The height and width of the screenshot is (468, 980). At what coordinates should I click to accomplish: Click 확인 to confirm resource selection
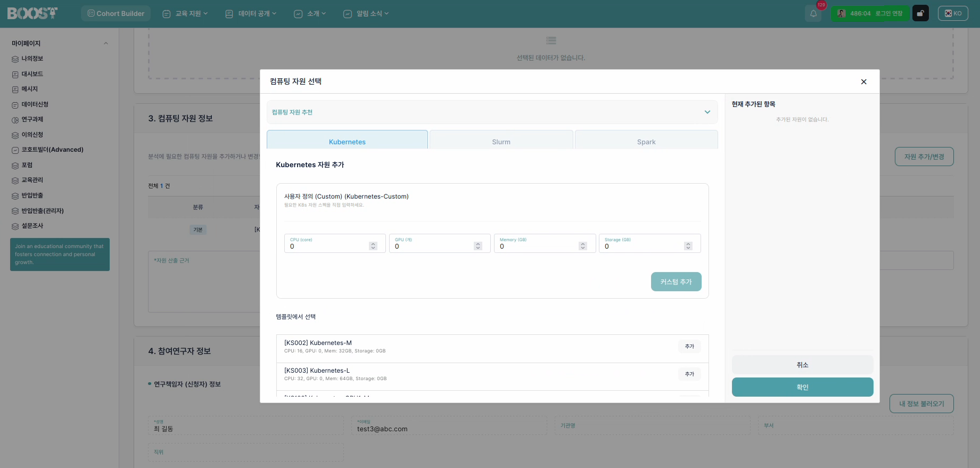point(802,387)
